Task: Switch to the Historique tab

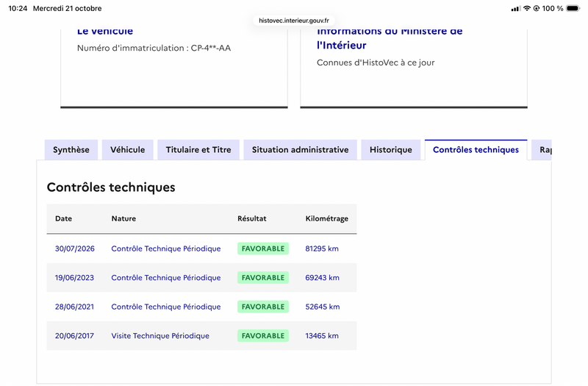Action: [x=391, y=150]
